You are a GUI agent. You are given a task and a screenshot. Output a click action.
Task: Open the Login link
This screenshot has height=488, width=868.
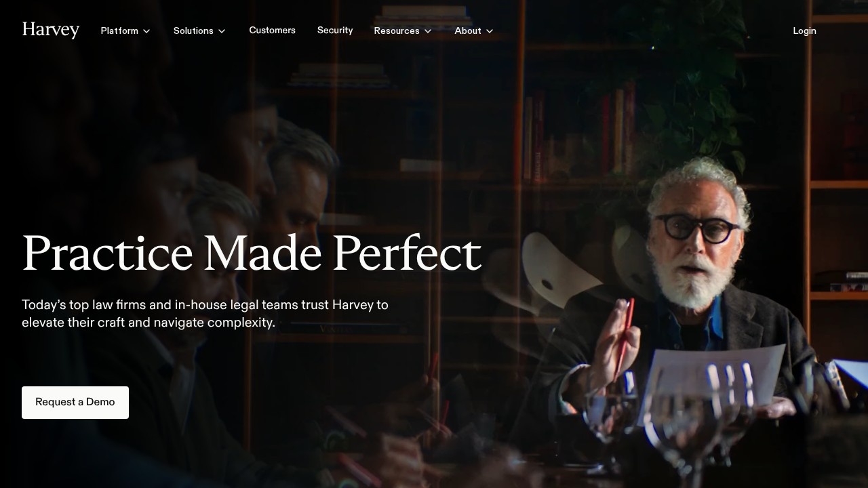(804, 30)
